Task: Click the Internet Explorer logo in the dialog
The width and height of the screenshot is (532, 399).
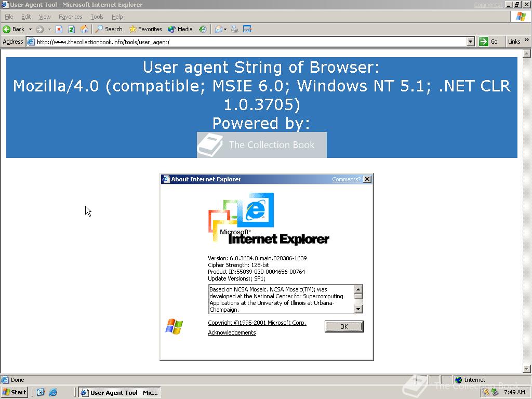Action: click(x=268, y=219)
